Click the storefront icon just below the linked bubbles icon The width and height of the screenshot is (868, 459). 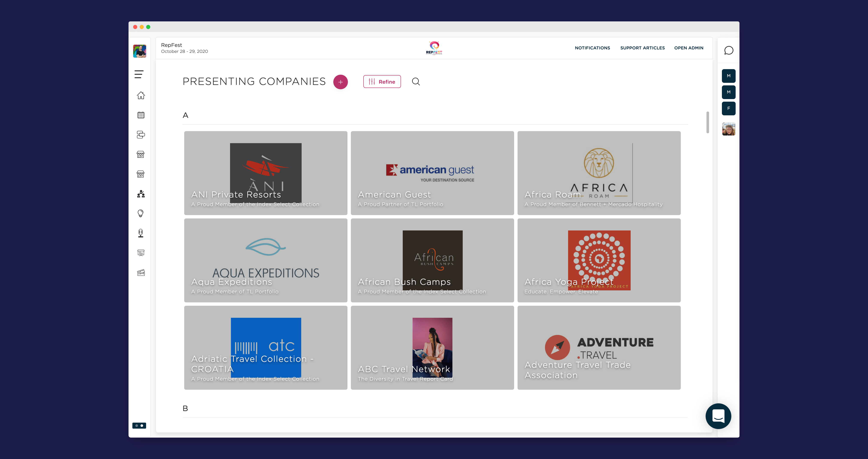141,154
